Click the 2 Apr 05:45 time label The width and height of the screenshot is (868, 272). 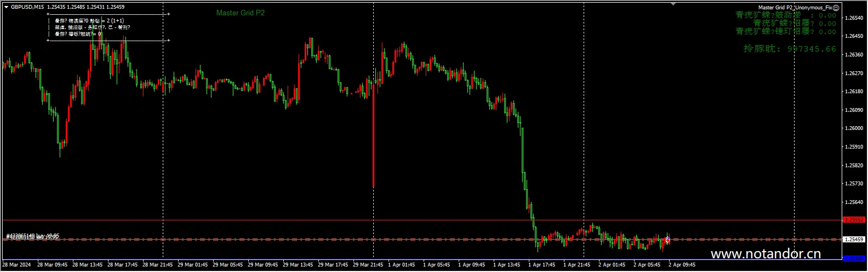coord(647,265)
